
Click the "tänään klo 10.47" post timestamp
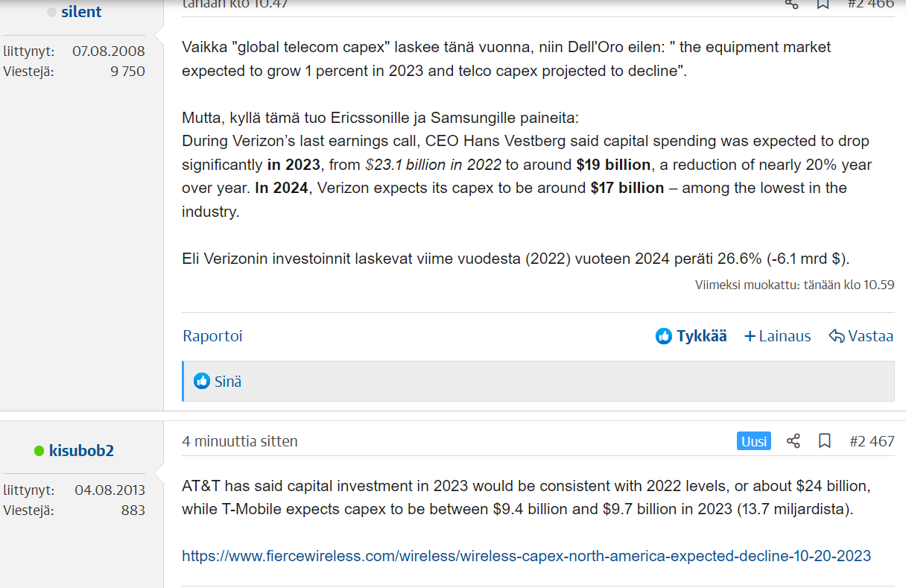(235, 4)
